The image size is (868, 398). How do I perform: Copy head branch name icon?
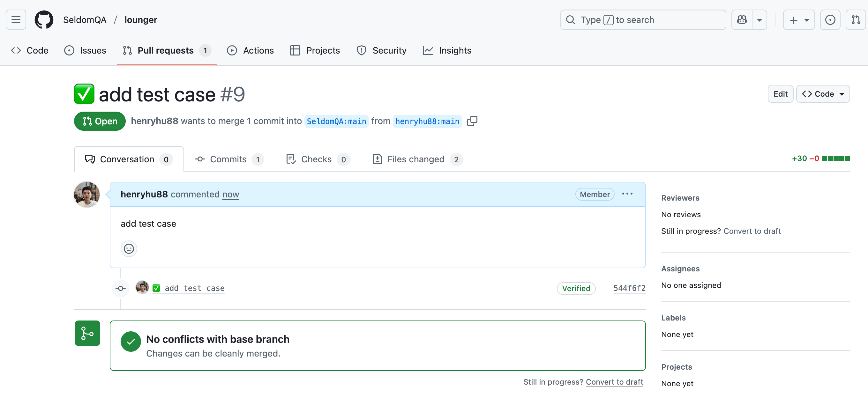click(472, 121)
